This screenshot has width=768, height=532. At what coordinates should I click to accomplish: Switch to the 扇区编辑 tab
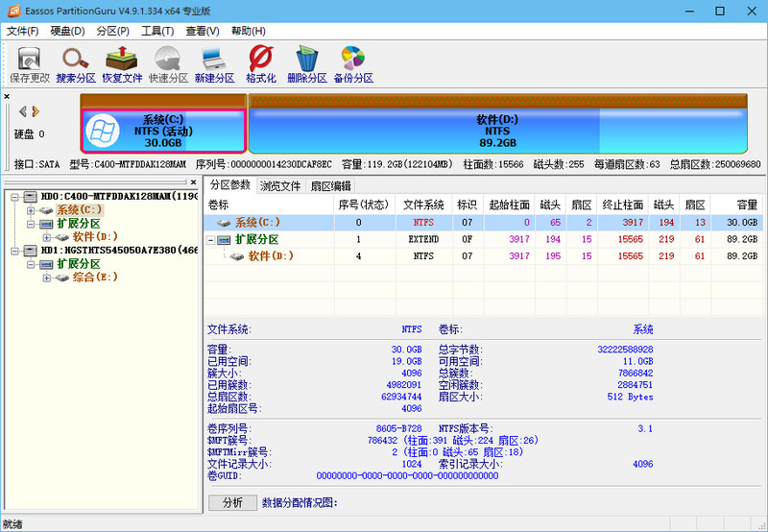click(x=330, y=185)
